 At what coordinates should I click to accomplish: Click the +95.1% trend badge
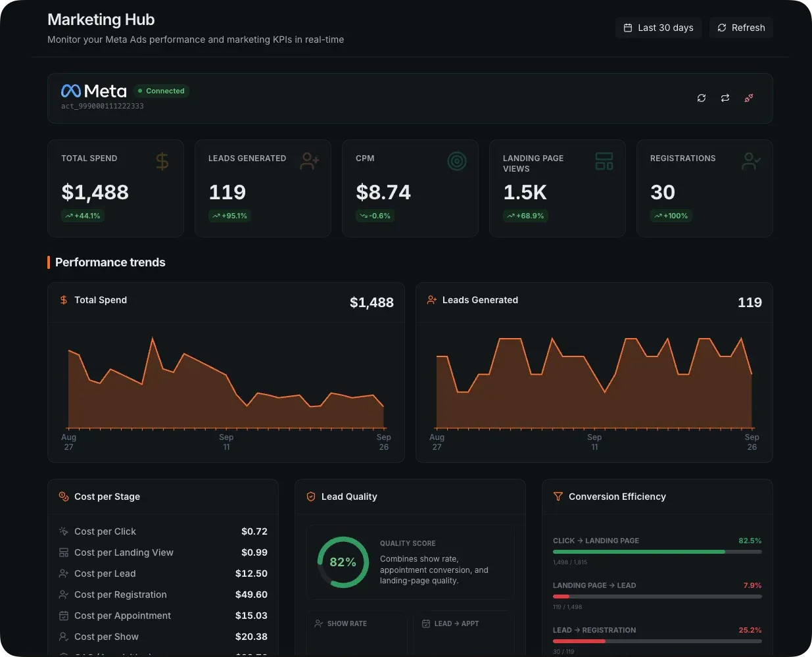point(229,216)
